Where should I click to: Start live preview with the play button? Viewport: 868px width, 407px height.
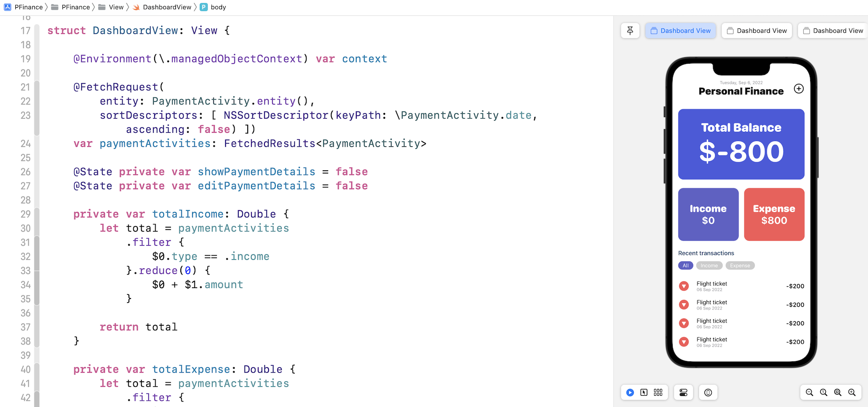tap(630, 393)
